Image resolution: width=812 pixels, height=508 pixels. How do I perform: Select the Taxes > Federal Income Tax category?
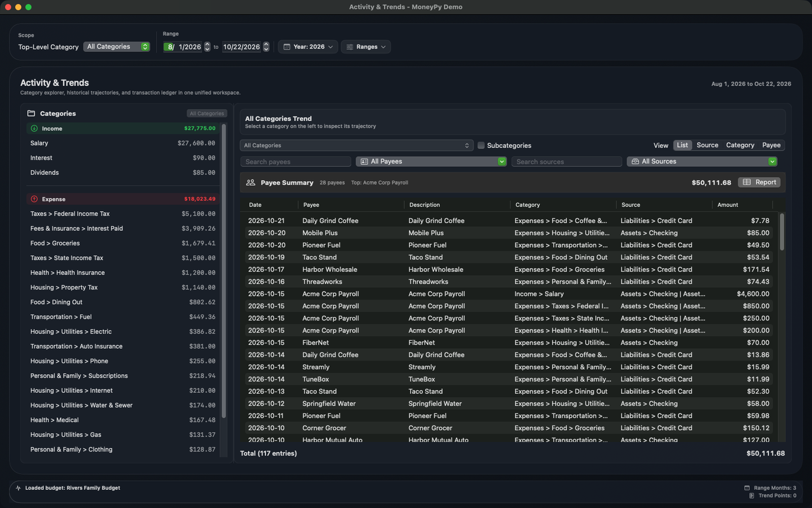coord(122,214)
